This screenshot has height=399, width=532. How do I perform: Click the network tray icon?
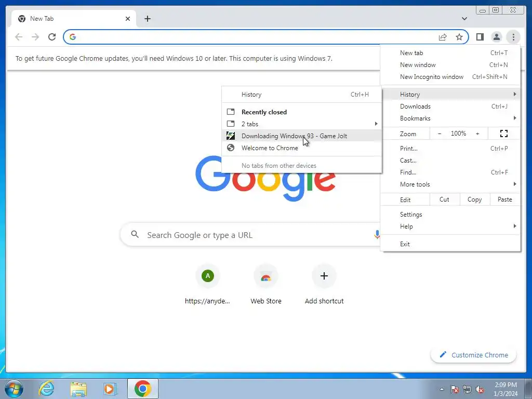tap(467, 389)
